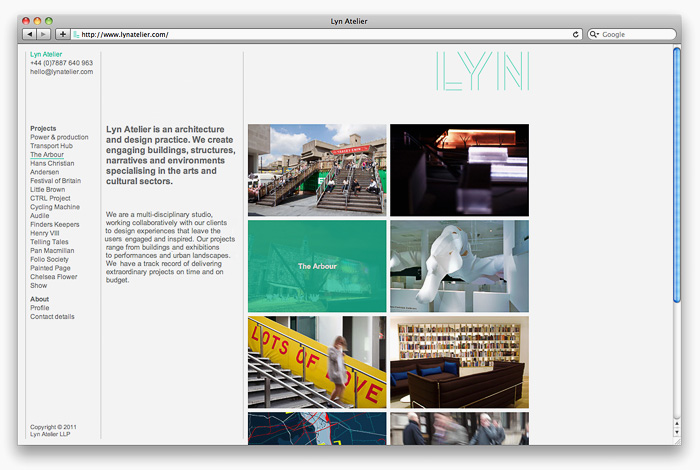Open the Profile page
Viewport: 700px width, 470px height.
40,308
